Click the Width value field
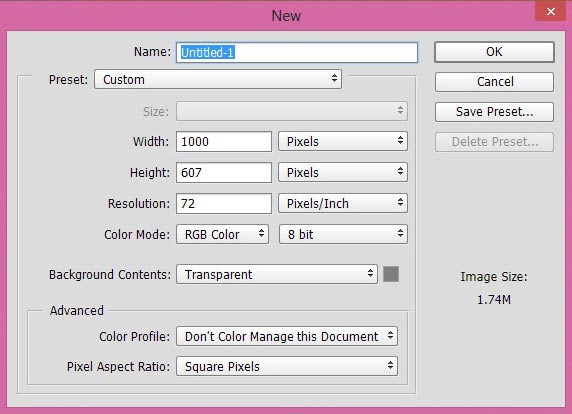Image resolution: width=572 pixels, height=414 pixels. [x=224, y=141]
